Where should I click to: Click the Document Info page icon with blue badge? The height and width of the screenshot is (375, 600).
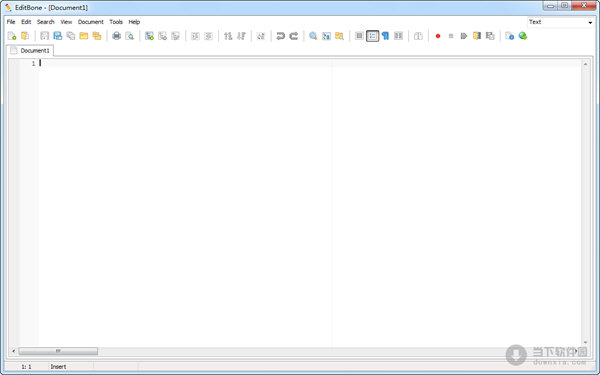point(510,36)
